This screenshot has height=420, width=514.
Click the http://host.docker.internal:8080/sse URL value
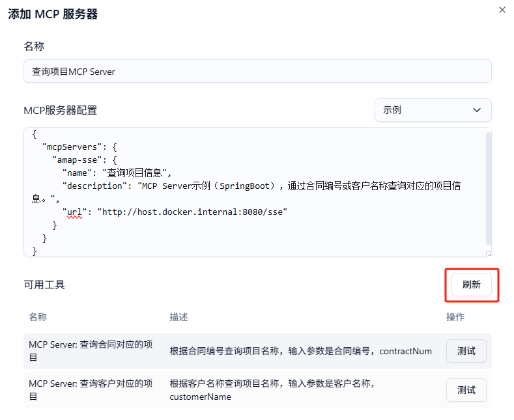[x=192, y=212]
